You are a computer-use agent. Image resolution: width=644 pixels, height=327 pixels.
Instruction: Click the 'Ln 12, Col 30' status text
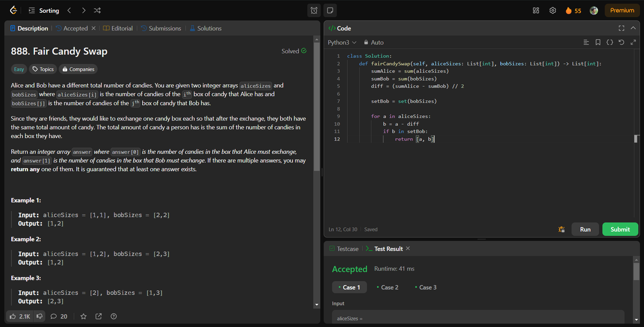pos(343,229)
